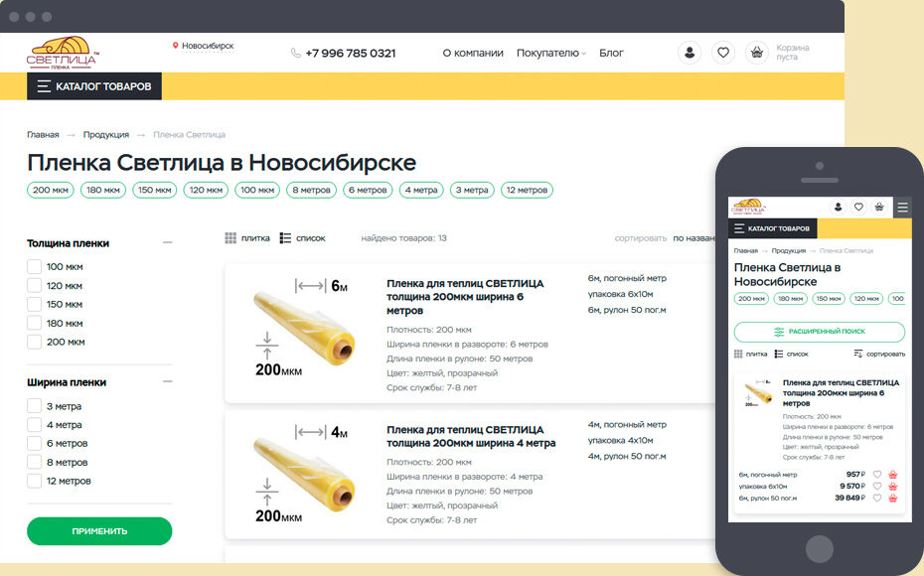Switch to tile view with плитка icon
The height and width of the screenshot is (576, 924).
coord(231,238)
